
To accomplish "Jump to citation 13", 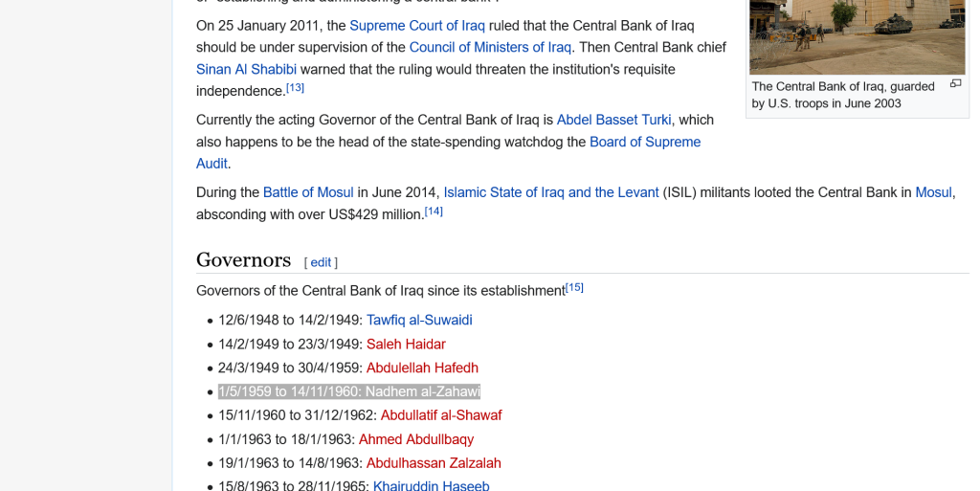I will coord(295,87).
